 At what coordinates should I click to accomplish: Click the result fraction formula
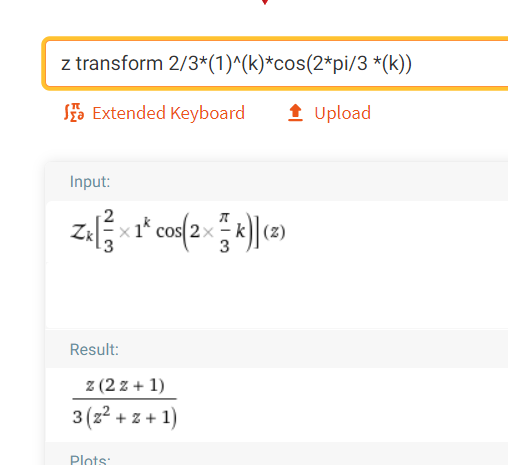coord(124,403)
